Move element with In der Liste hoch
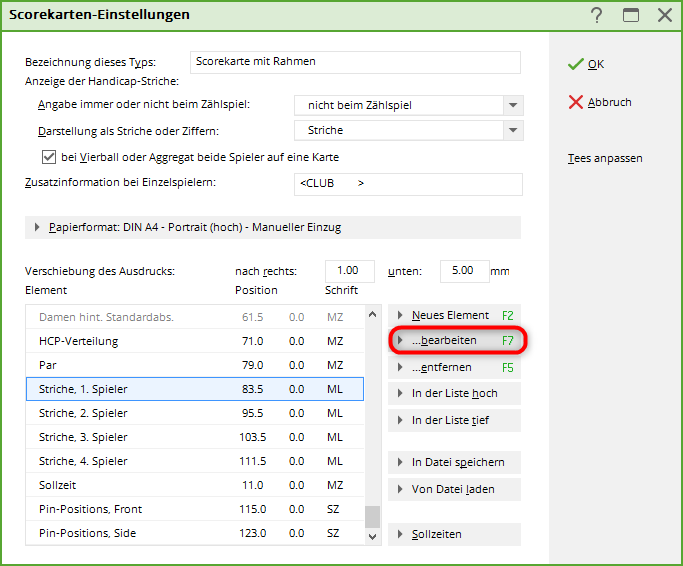 455,393
